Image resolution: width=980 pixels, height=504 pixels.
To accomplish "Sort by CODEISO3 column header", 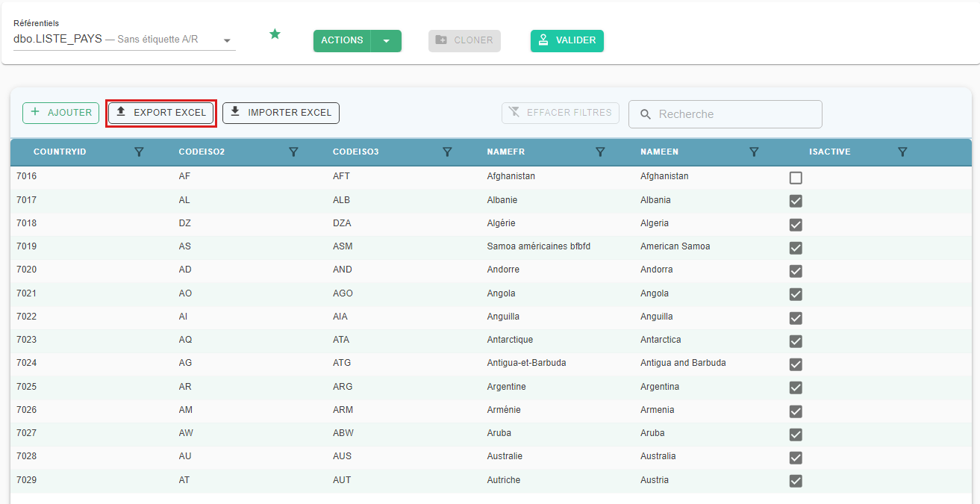I will (x=356, y=152).
